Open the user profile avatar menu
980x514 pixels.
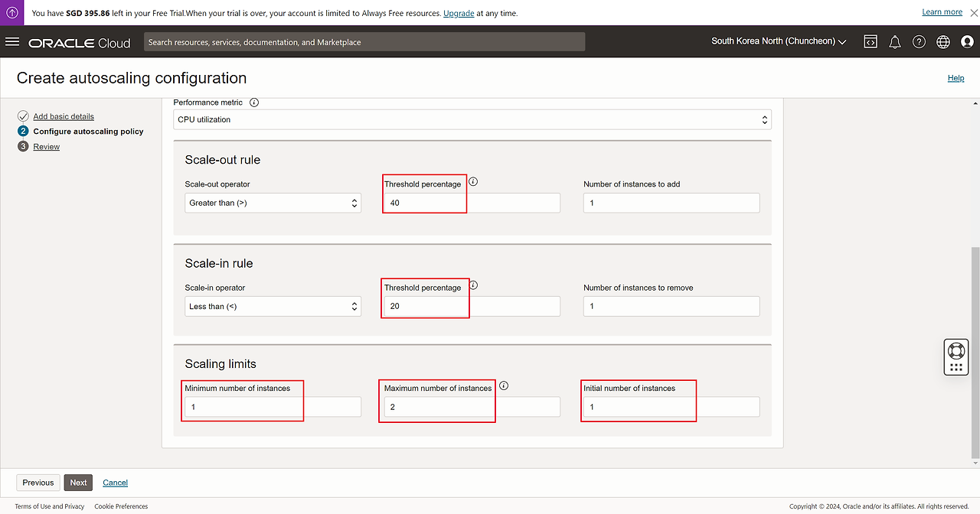tap(967, 42)
